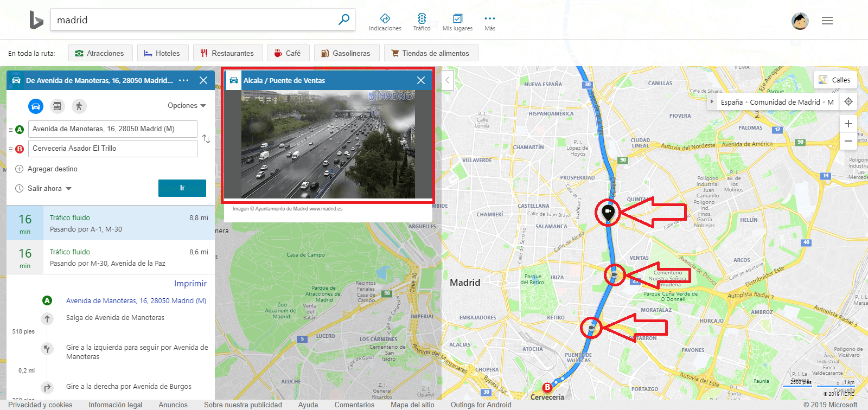Select driving travel mode
Screen dimensions: 868x410
[x=36, y=106]
